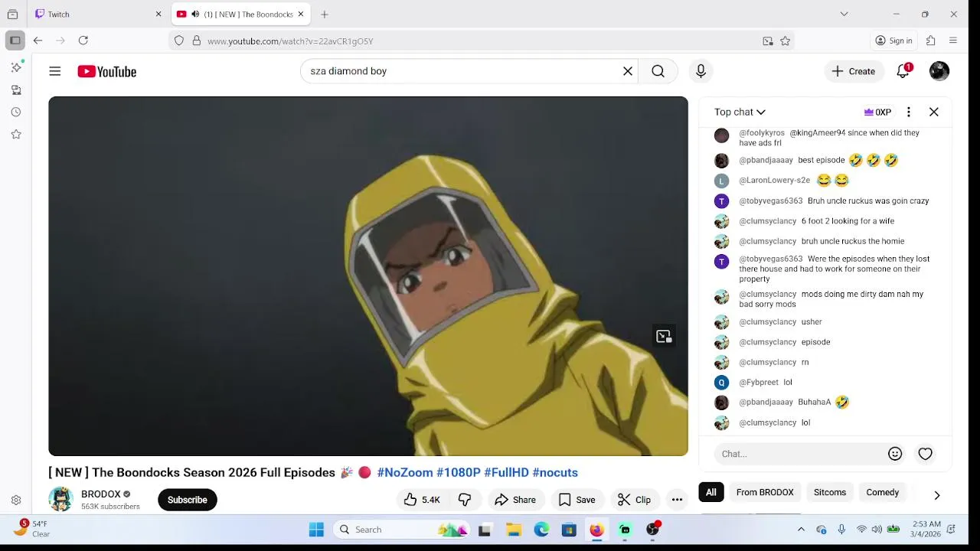
Task: Open the YouTube guide hamburger menu
Action: [x=55, y=71]
